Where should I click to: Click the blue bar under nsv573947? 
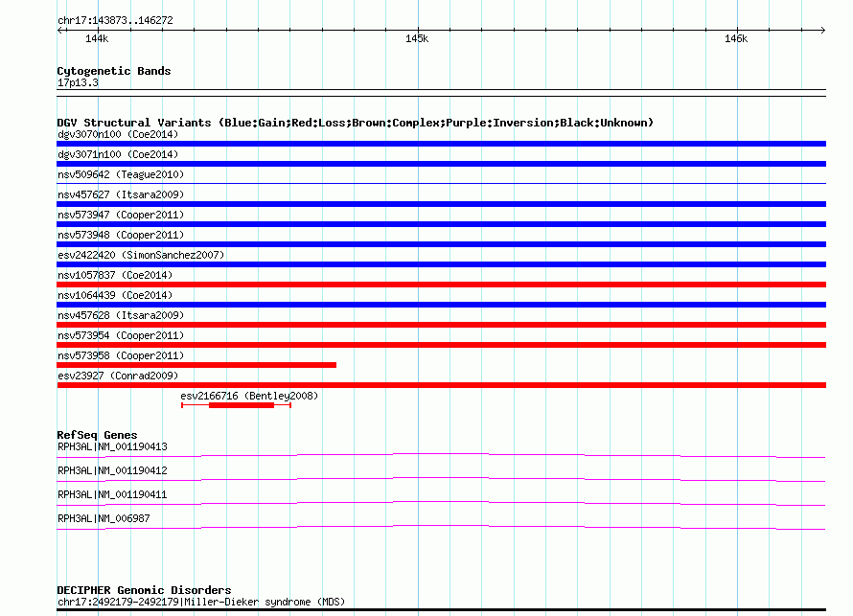[441, 224]
